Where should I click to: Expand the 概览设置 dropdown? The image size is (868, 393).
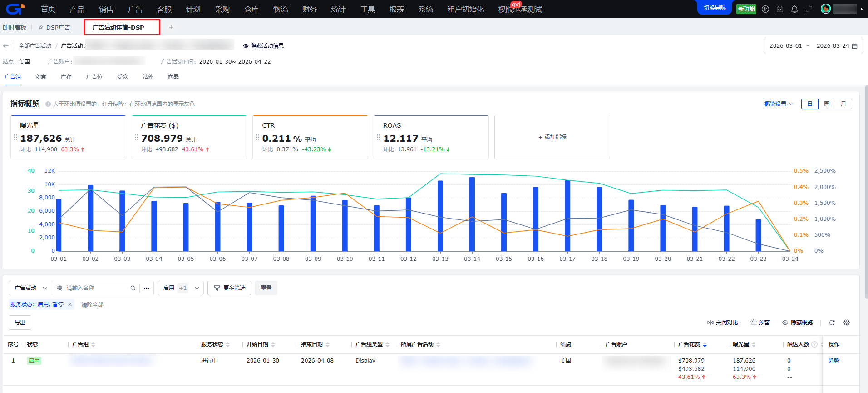778,104
